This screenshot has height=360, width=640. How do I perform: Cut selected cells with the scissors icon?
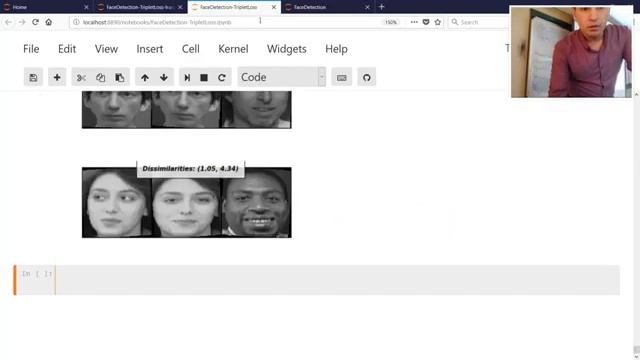(x=81, y=77)
